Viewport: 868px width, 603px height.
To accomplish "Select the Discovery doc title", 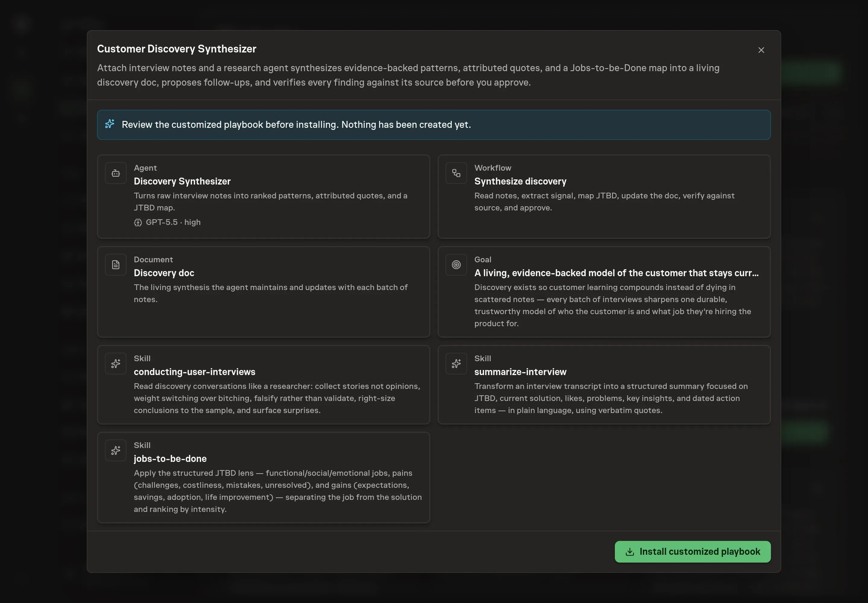I will click(x=164, y=273).
